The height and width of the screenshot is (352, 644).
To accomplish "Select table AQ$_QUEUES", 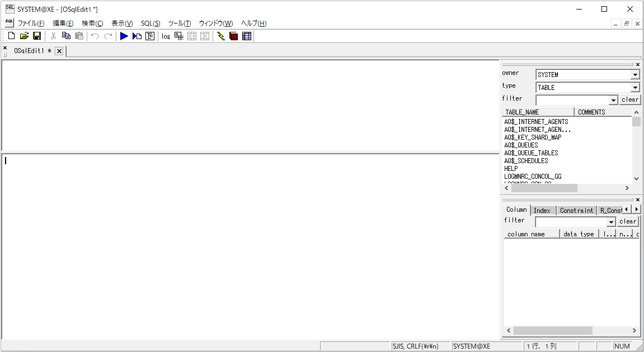I will tap(521, 145).
